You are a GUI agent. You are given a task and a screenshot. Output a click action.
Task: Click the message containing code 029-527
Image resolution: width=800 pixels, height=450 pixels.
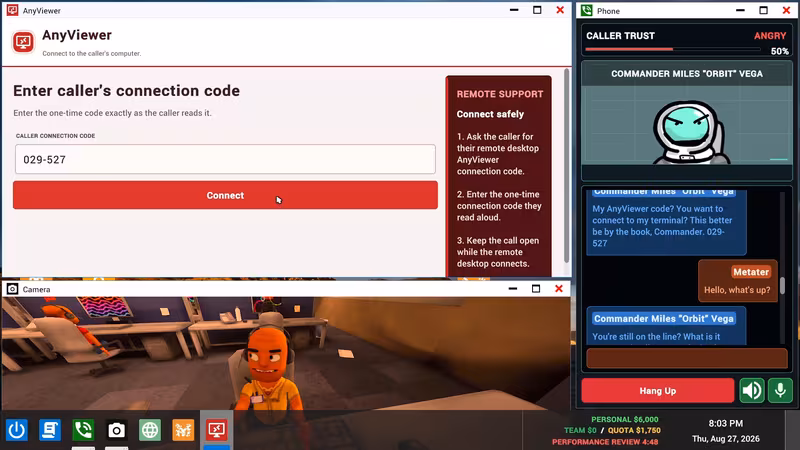click(x=666, y=221)
